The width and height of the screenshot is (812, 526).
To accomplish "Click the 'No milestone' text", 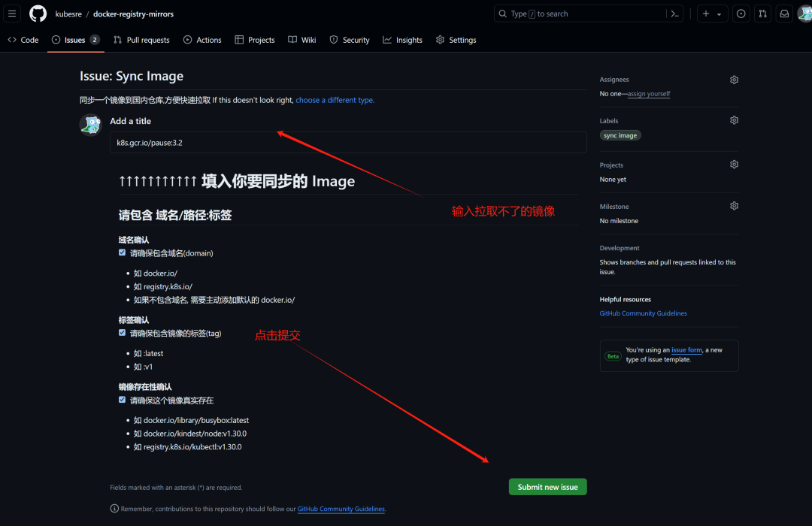I will pyautogui.click(x=619, y=221).
